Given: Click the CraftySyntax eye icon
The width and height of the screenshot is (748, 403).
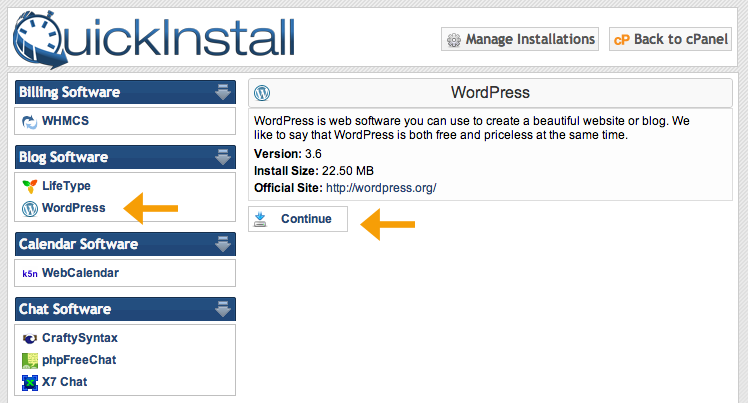Looking at the screenshot, I should [x=30, y=338].
